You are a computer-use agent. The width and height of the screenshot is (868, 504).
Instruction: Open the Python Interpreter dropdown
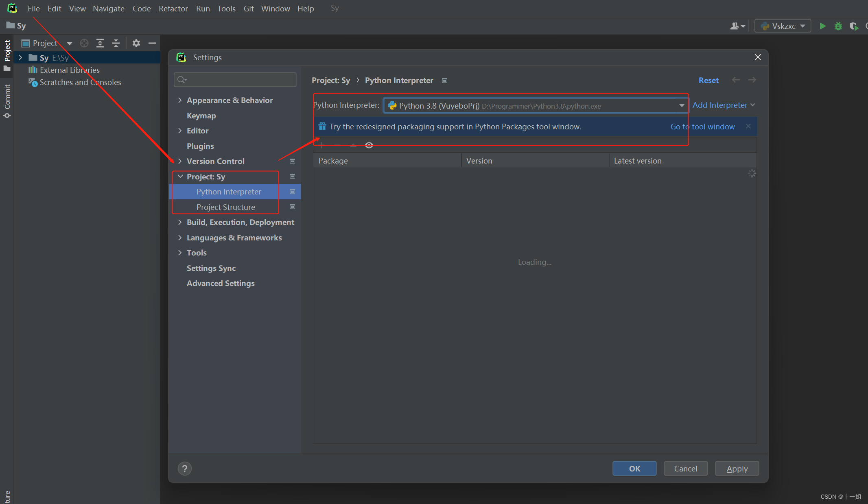tap(681, 106)
